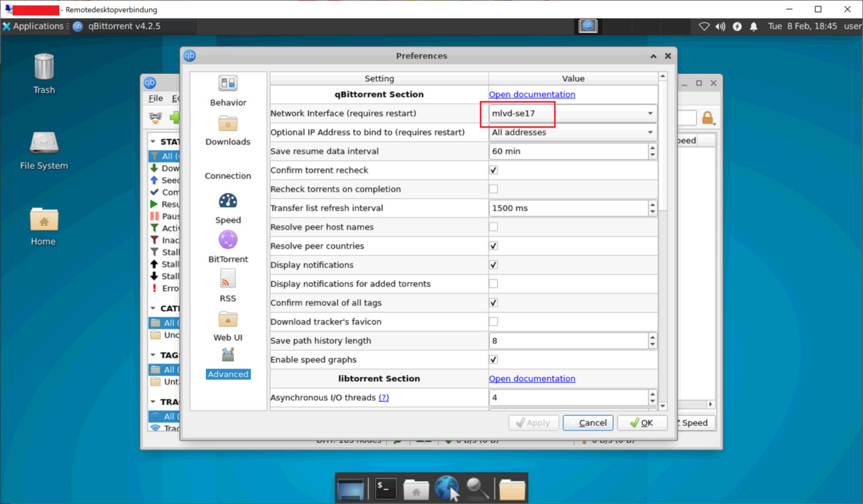Filter by Paused status in sidebar
The width and height of the screenshot is (863, 504).
(165, 216)
